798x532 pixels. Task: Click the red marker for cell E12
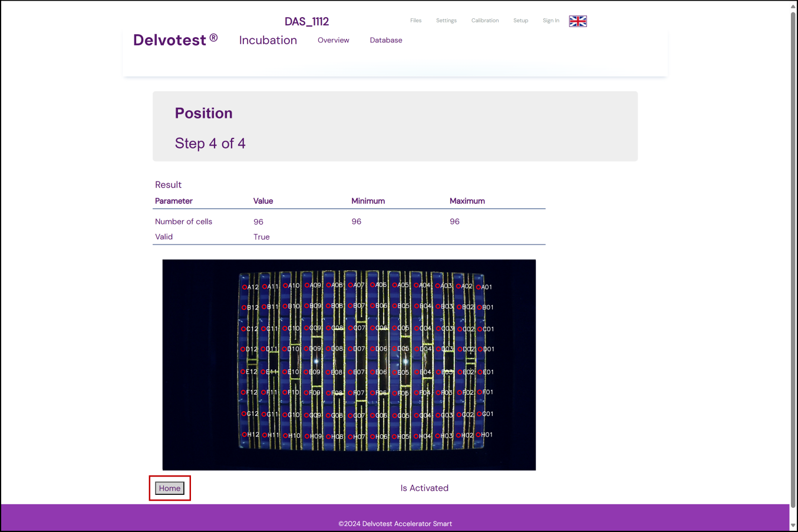tap(243, 372)
